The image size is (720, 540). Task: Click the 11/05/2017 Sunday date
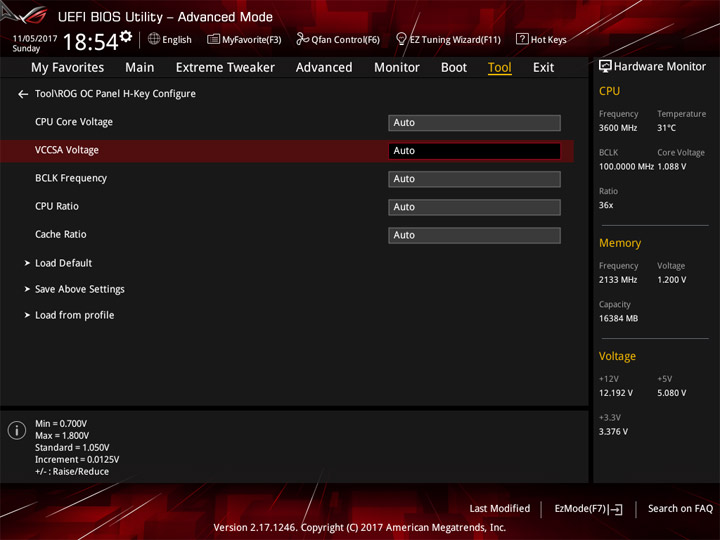pos(34,43)
